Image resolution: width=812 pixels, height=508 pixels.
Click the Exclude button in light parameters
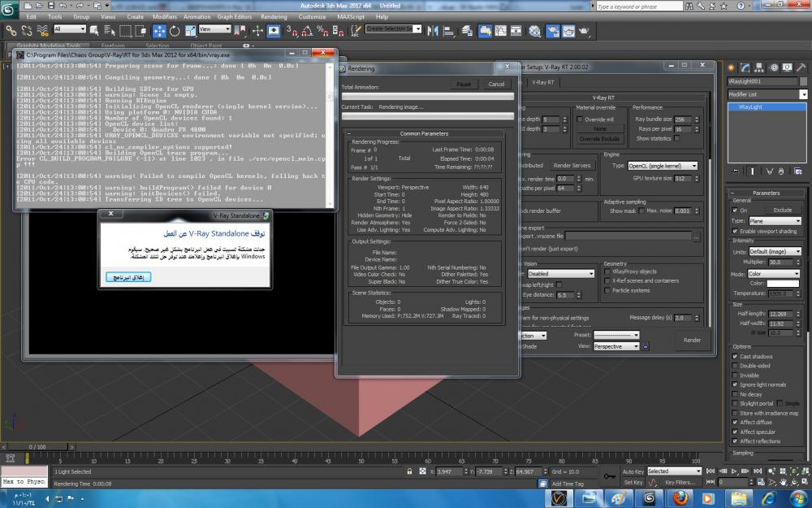click(x=783, y=211)
